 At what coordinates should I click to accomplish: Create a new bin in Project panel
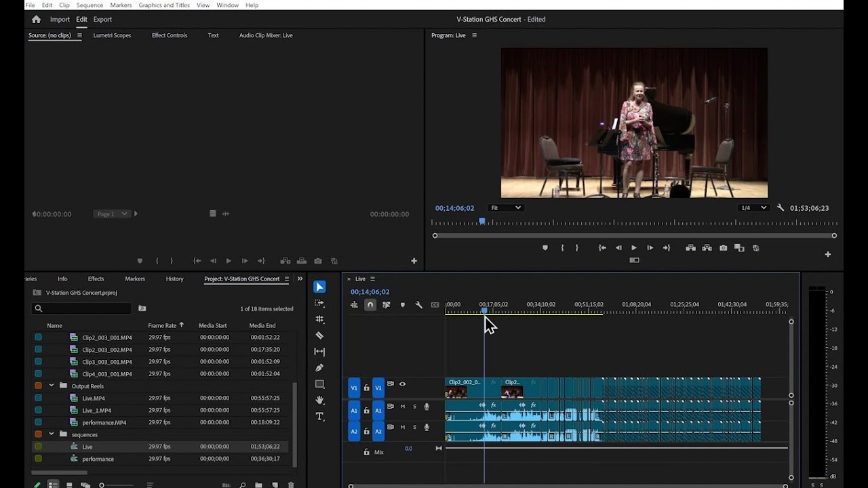click(258, 485)
